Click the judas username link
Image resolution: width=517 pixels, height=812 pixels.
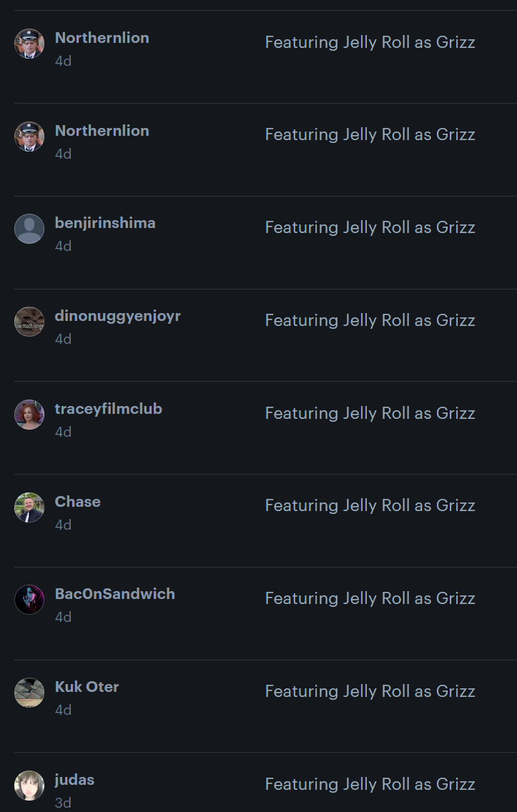point(74,780)
